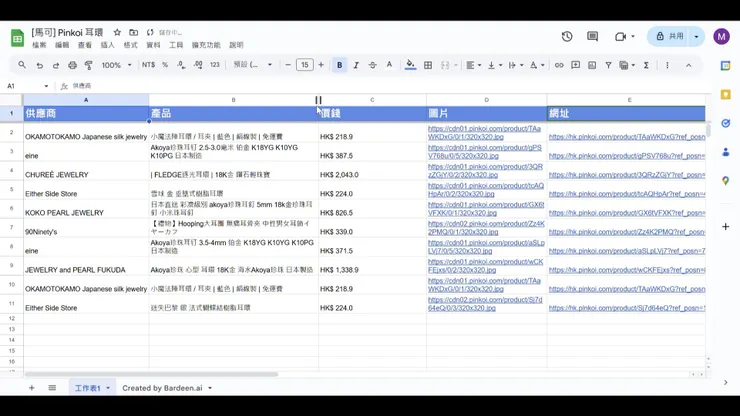This screenshot has height=416, width=740.
Task: Star the Pinkoi spreadsheet
Action: point(117,33)
